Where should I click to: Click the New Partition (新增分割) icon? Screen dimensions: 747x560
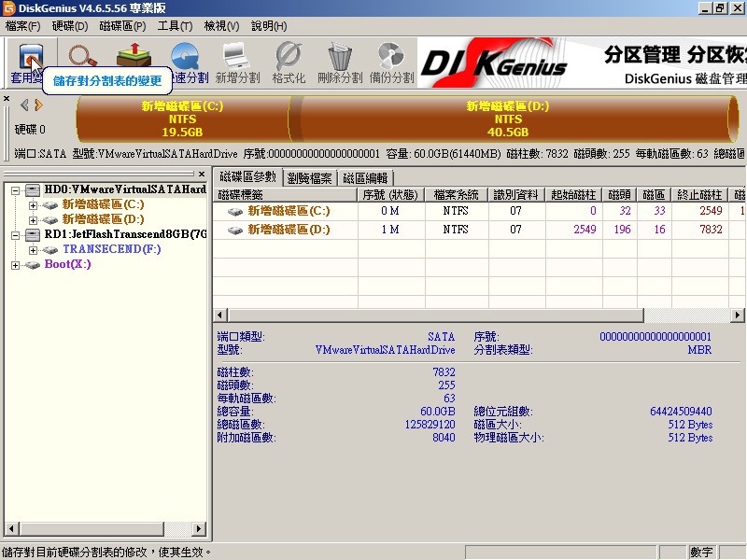(x=237, y=62)
